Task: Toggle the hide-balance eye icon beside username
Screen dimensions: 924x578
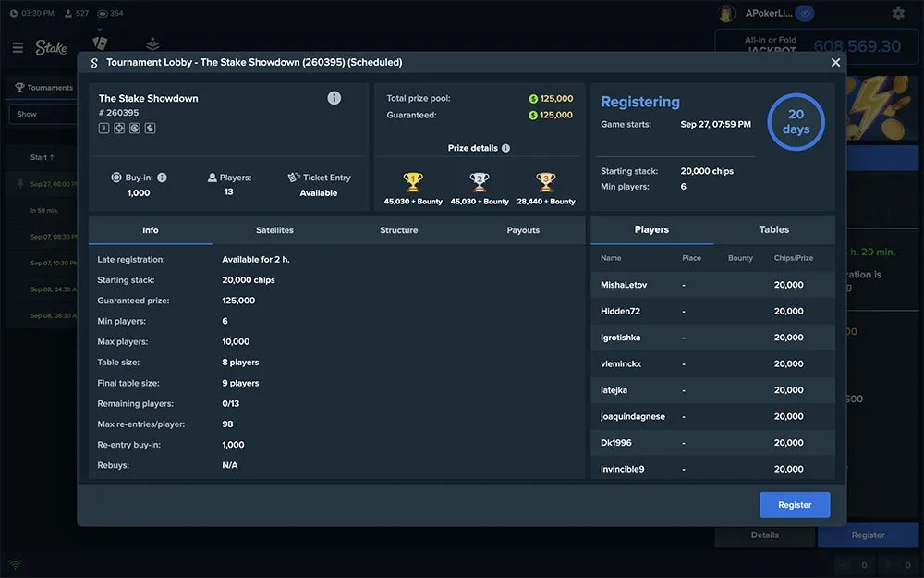Action: coord(805,13)
